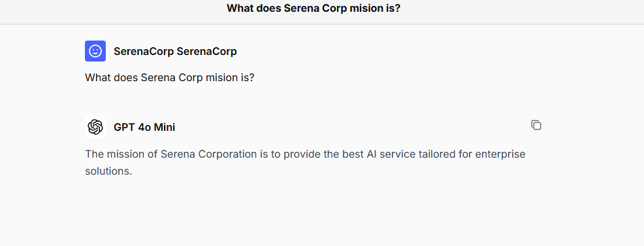
Task: Select the conversation title in the header
Action: tap(314, 9)
